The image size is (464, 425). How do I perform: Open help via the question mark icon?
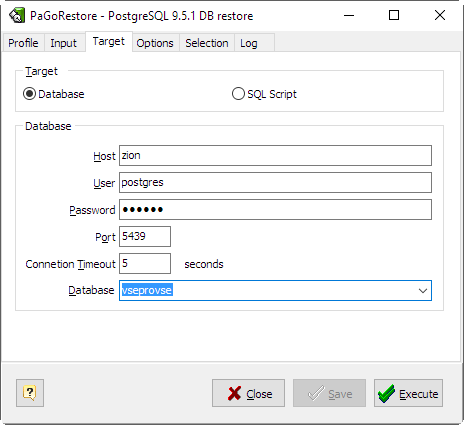[30, 393]
